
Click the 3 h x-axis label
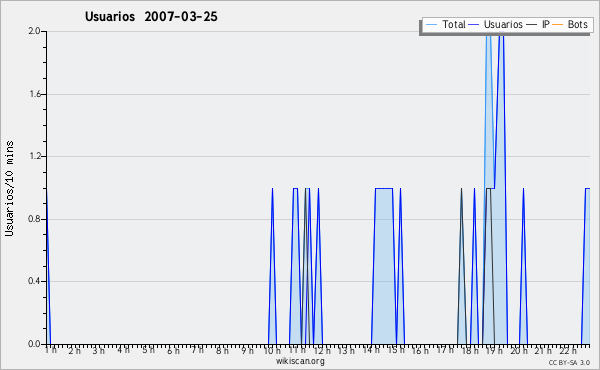pos(99,350)
